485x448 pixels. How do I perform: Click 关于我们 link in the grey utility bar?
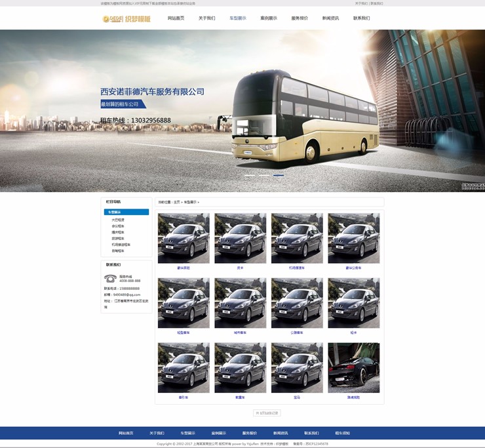(361, 3)
